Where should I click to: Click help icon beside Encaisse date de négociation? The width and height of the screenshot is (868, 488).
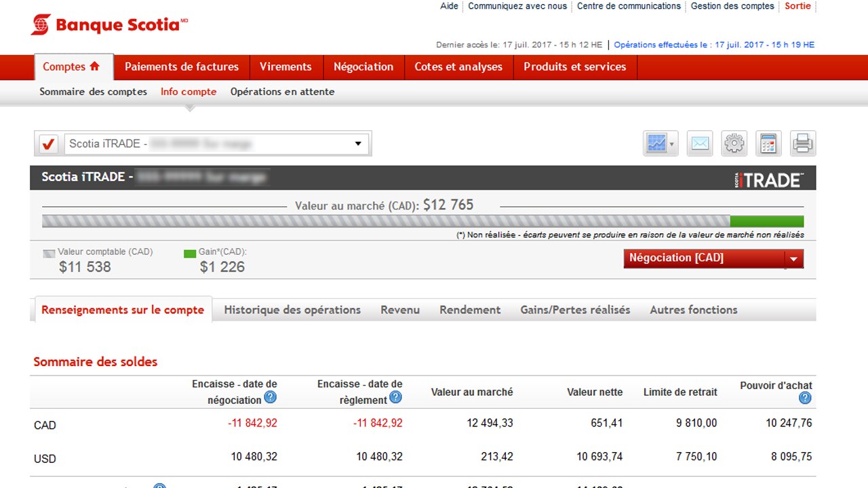(x=270, y=397)
